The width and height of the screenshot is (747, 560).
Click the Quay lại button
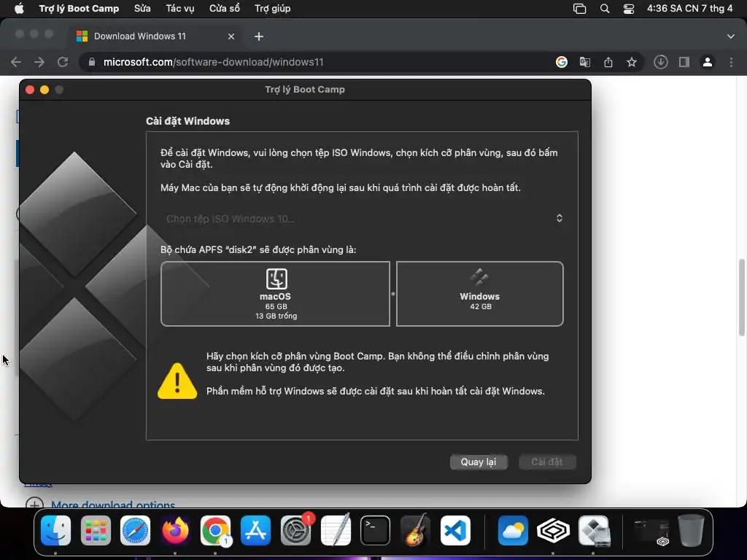(x=479, y=462)
